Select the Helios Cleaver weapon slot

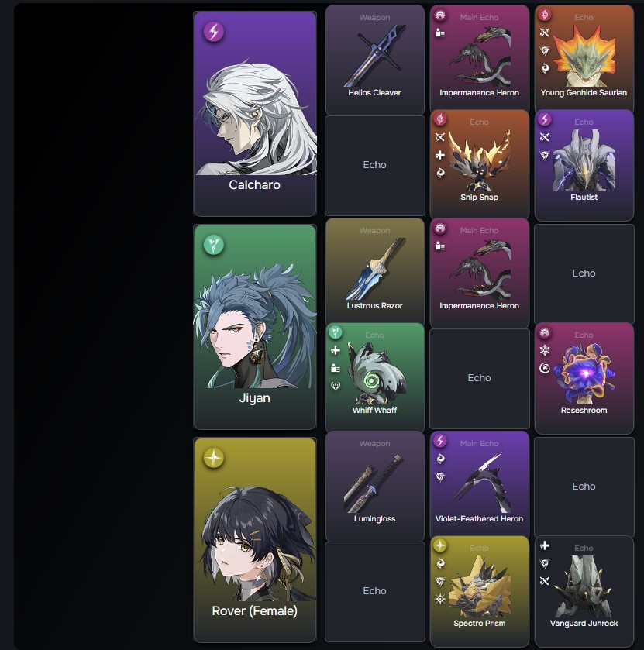coord(375,60)
